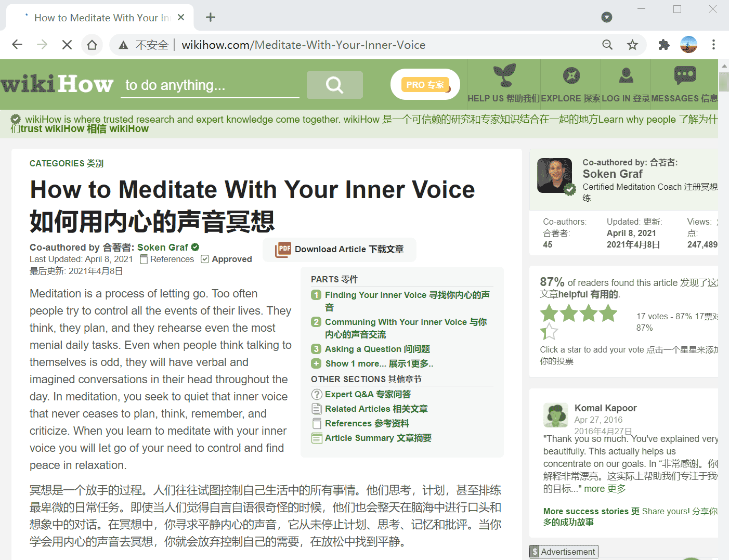This screenshot has height=560, width=729.
Task: Type in the 'to do anything' search field
Action: (x=210, y=85)
